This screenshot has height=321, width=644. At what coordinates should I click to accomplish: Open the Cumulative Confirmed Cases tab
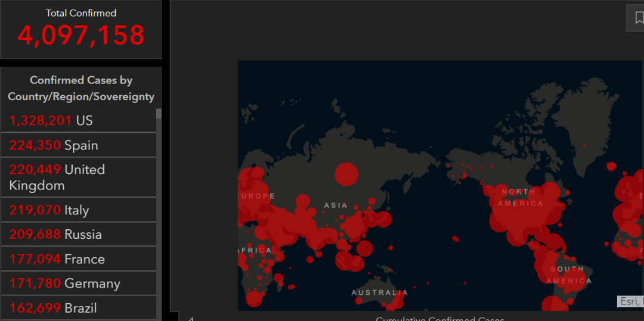tap(439, 318)
